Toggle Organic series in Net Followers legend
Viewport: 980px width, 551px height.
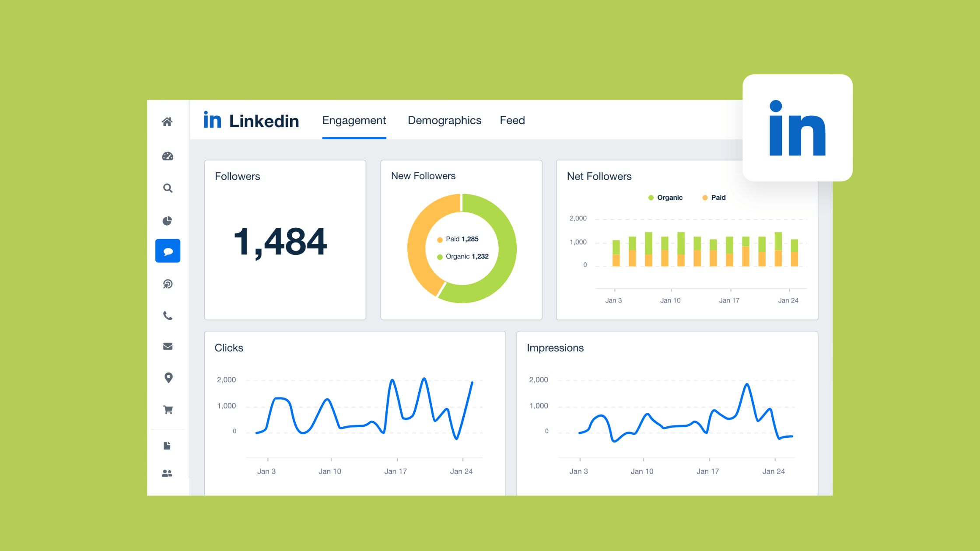coord(665,198)
